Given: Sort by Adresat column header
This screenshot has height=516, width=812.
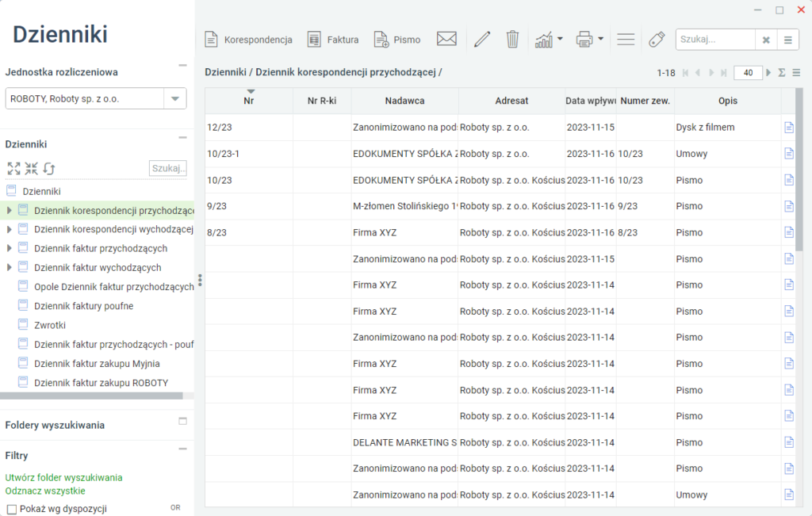Looking at the screenshot, I should pos(511,101).
